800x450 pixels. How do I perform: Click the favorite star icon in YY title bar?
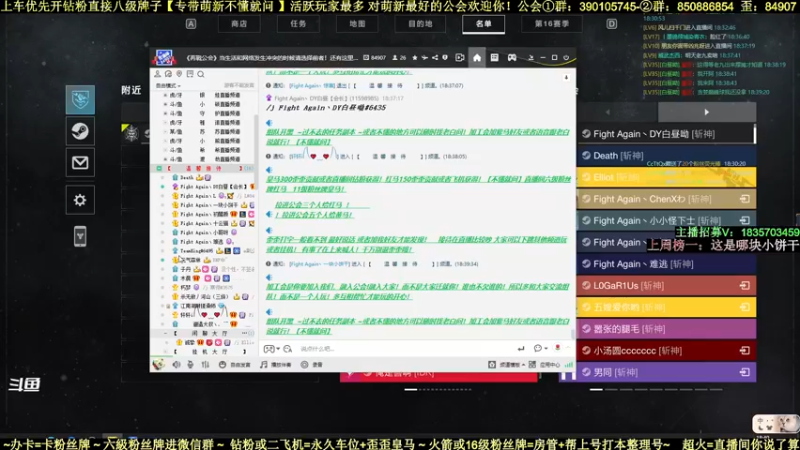(414, 58)
